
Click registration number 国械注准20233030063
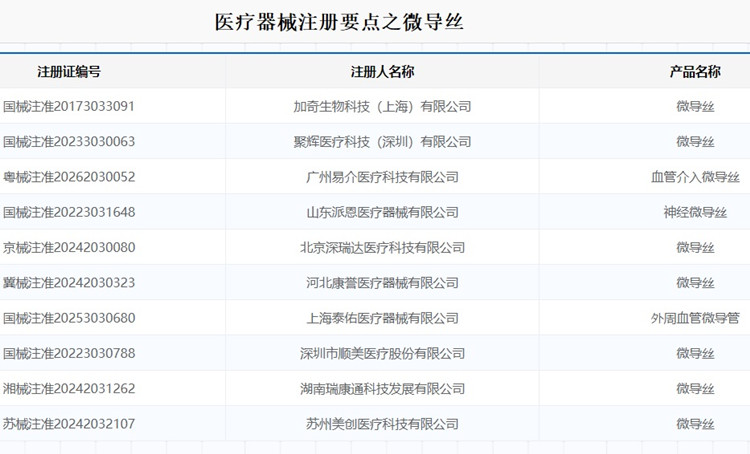tap(69, 142)
